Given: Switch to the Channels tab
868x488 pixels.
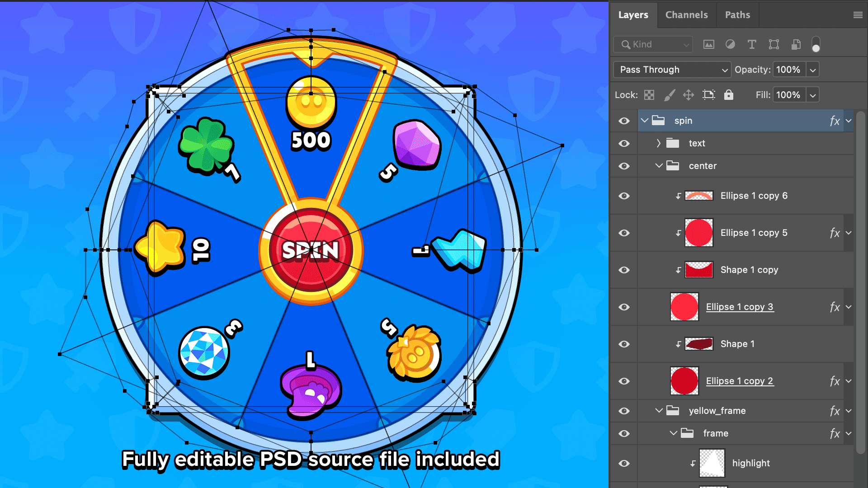Looking at the screenshot, I should pyautogui.click(x=686, y=15).
